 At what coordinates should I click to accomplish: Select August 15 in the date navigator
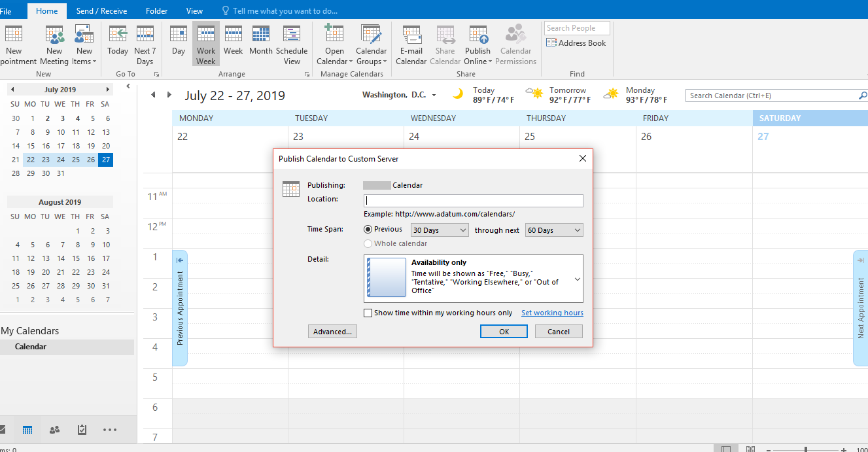(76, 258)
